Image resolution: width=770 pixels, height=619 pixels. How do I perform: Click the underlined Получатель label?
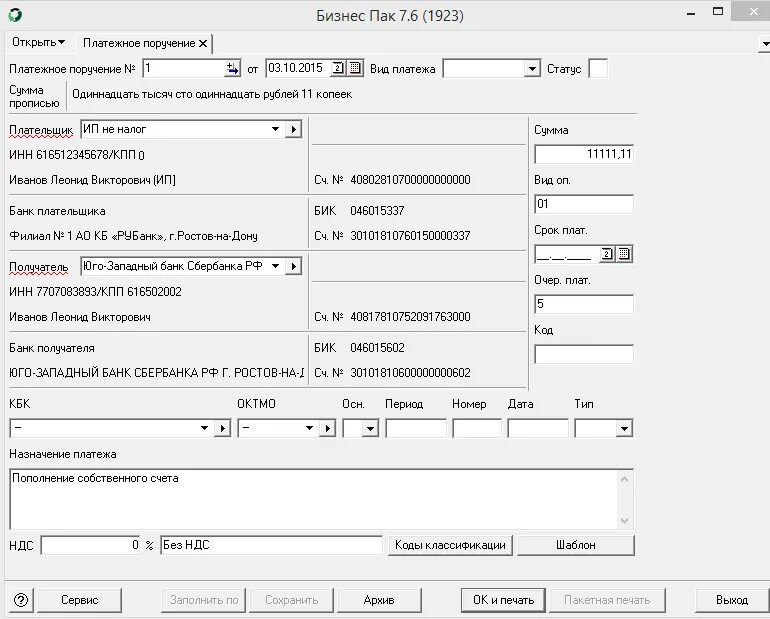[38, 267]
